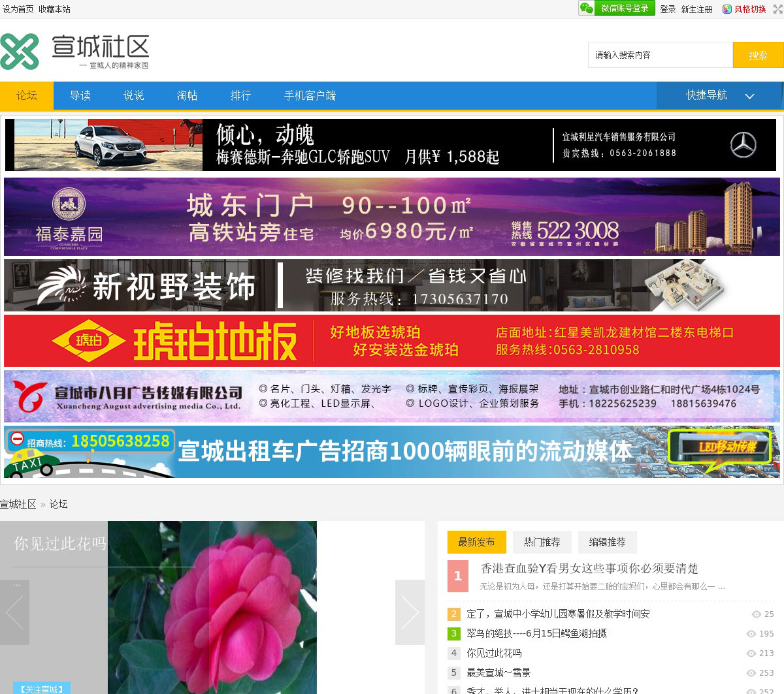Click the 宣城社区 site logo
Screen dimensions: 784x694
click(75, 52)
